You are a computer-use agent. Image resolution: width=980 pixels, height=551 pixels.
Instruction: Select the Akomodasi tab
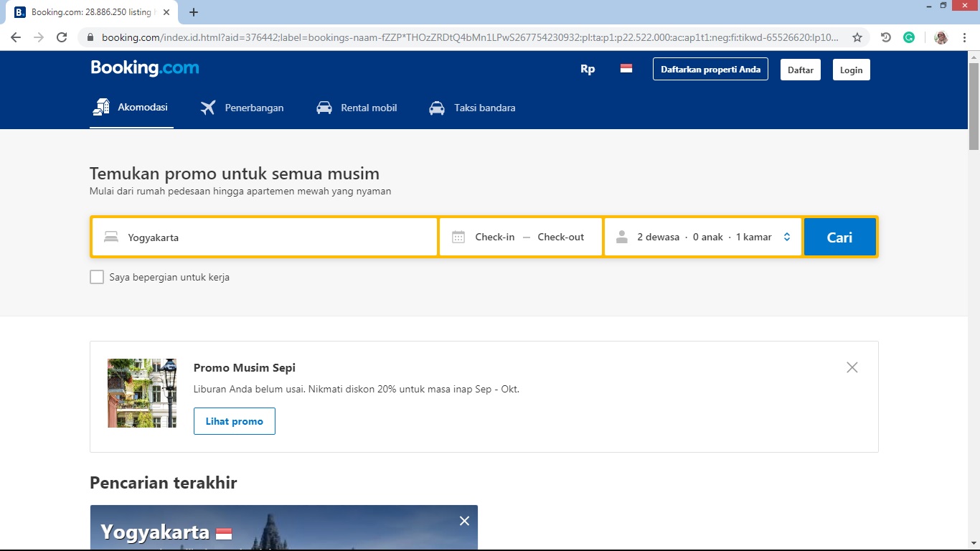point(131,108)
